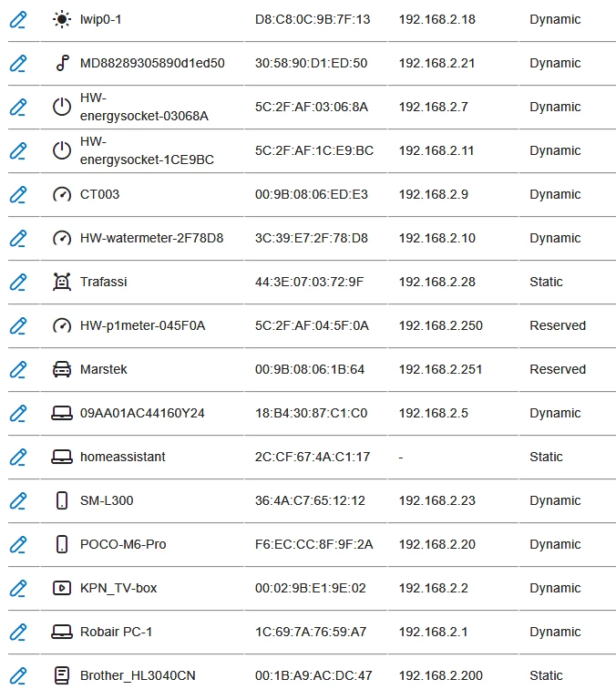616x700 pixels.
Task: Open edit for the homeassistant device
Action: (x=17, y=457)
